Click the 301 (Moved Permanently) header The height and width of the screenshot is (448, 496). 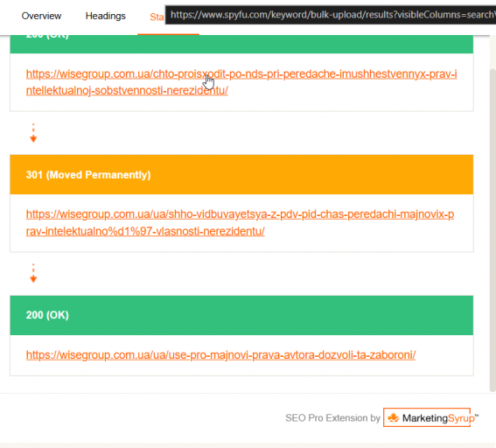241,175
